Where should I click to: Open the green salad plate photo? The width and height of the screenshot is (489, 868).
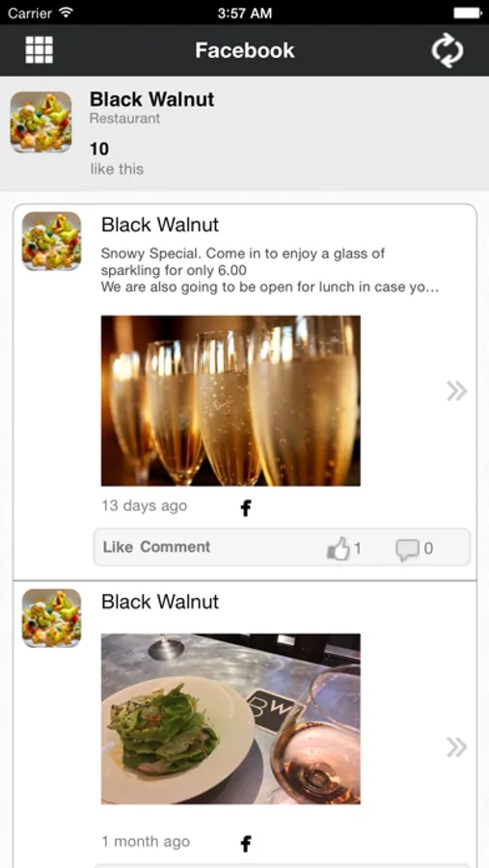(231, 719)
